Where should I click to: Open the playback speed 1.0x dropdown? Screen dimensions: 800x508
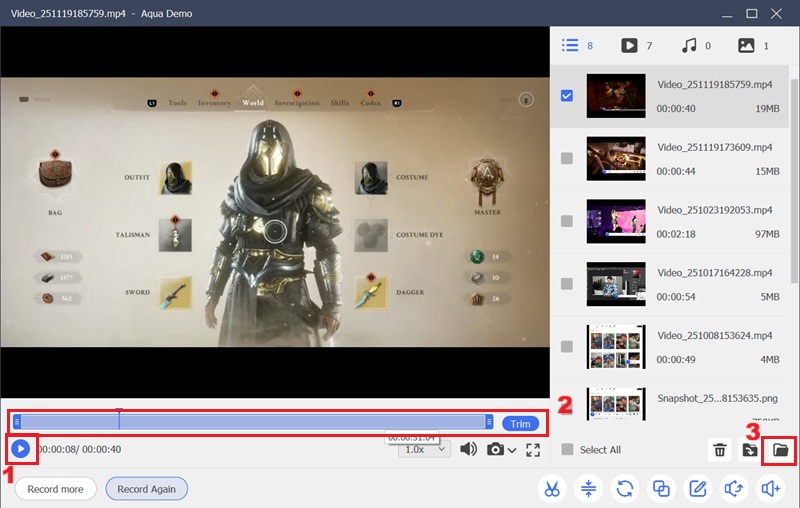(x=424, y=449)
